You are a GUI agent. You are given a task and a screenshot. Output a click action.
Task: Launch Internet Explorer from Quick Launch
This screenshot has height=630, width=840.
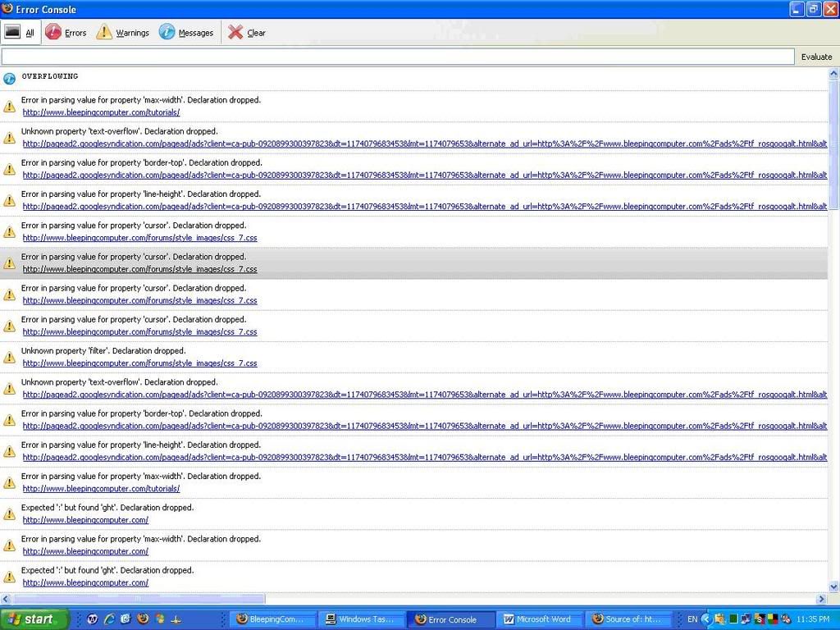tap(109, 619)
